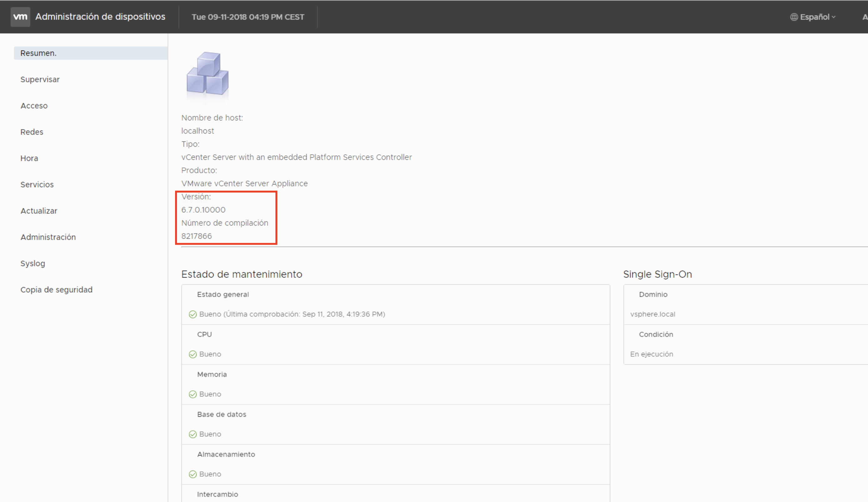
Task: Click Almacenamiento green check status icon
Action: point(193,474)
